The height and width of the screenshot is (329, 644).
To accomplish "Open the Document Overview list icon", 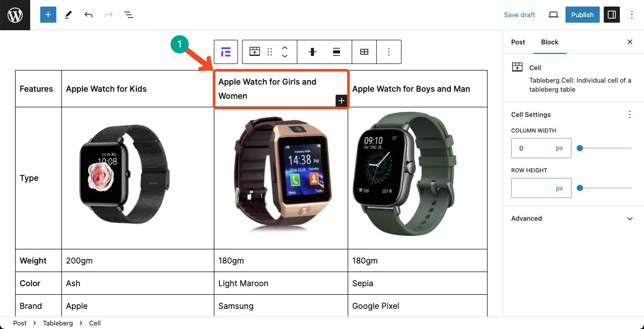I will click(129, 15).
